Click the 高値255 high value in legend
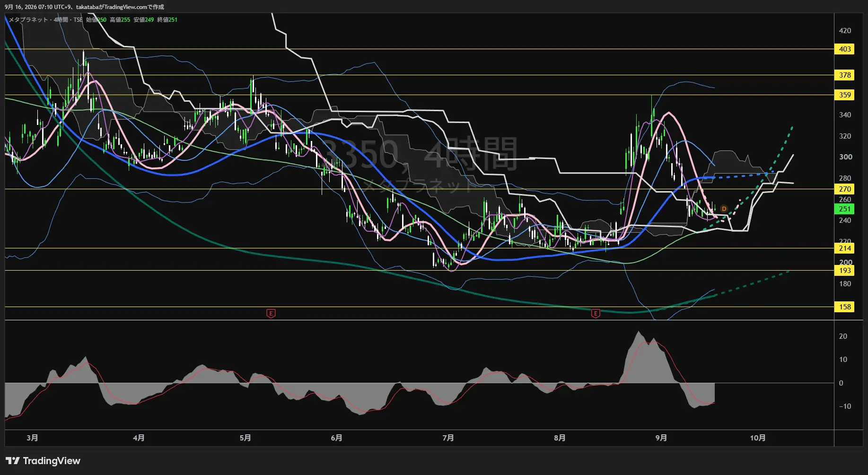Image resolution: width=868 pixels, height=475 pixels. 120,20
